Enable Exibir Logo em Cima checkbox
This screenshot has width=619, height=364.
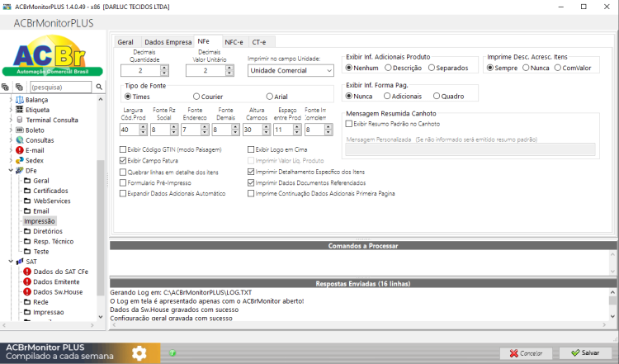(x=251, y=149)
